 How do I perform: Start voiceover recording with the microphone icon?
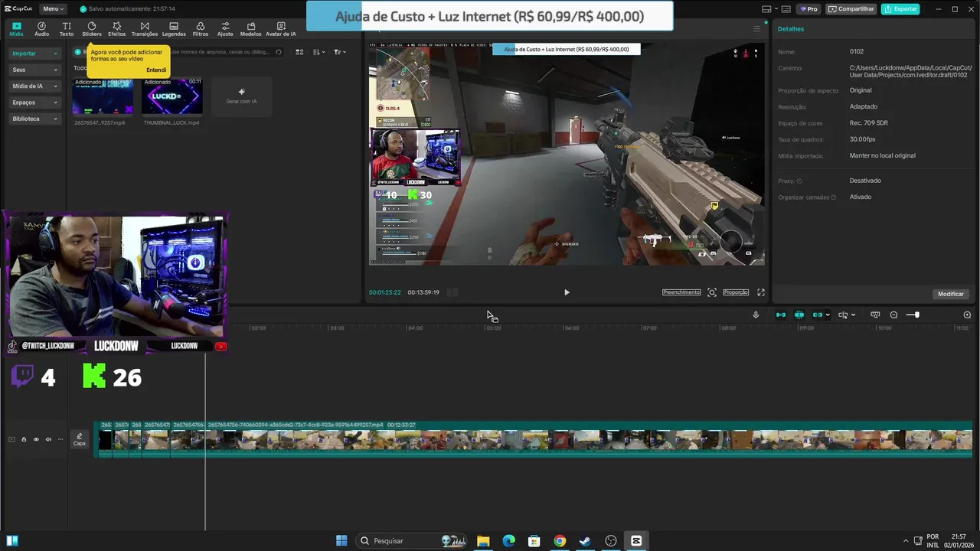click(756, 315)
